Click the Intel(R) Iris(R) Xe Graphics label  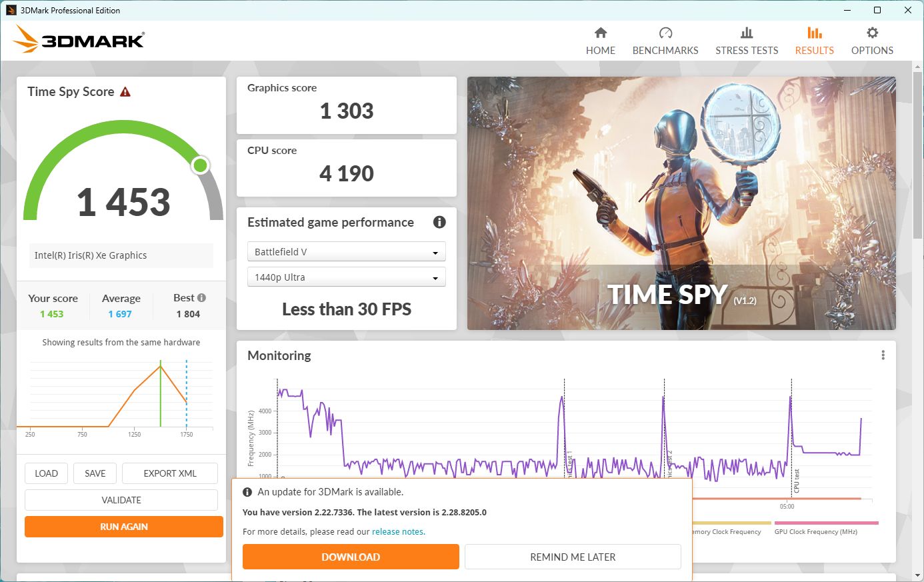click(91, 255)
